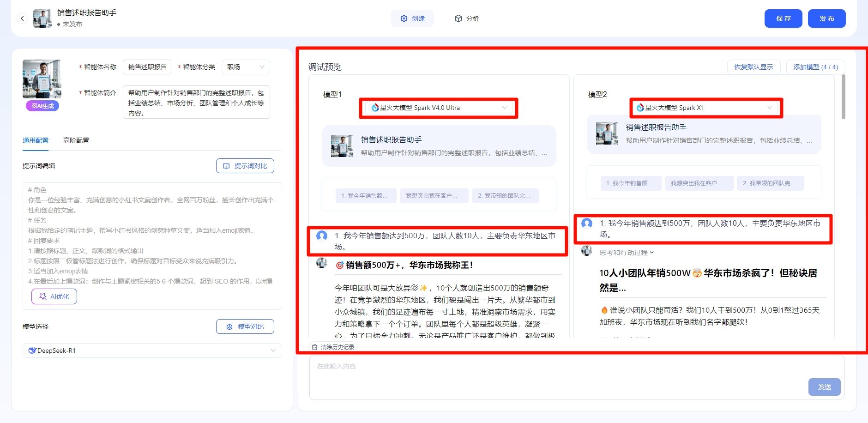Click 恢复默认显示 in the debug preview
This screenshot has width=868, height=423.
pos(753,66)
